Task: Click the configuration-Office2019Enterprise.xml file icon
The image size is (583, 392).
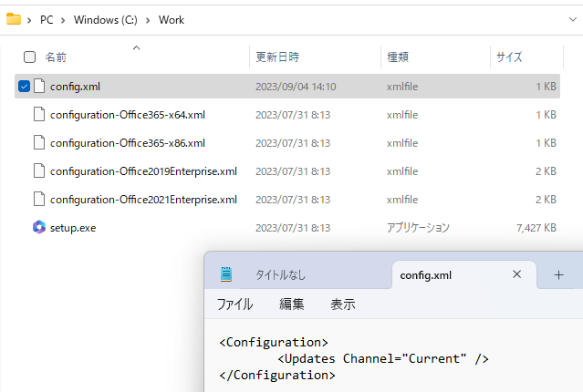Action: (39, 170)
